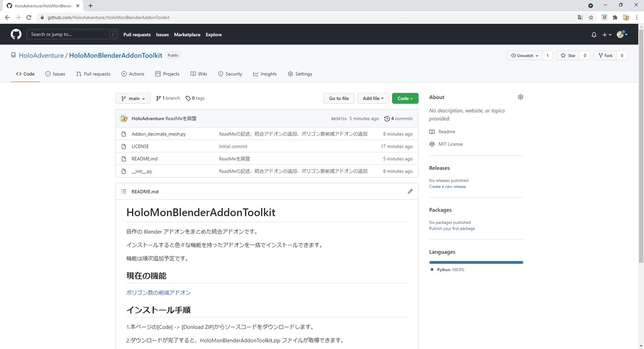Click the Go to file button
The height and width of the screenshot is (349, 644).
point(339,98)
